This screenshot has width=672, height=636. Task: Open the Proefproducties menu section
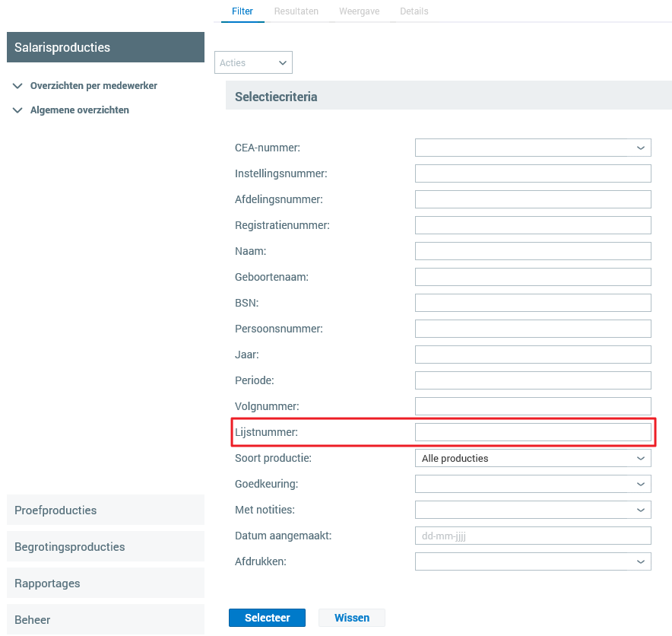pos(106,510)
